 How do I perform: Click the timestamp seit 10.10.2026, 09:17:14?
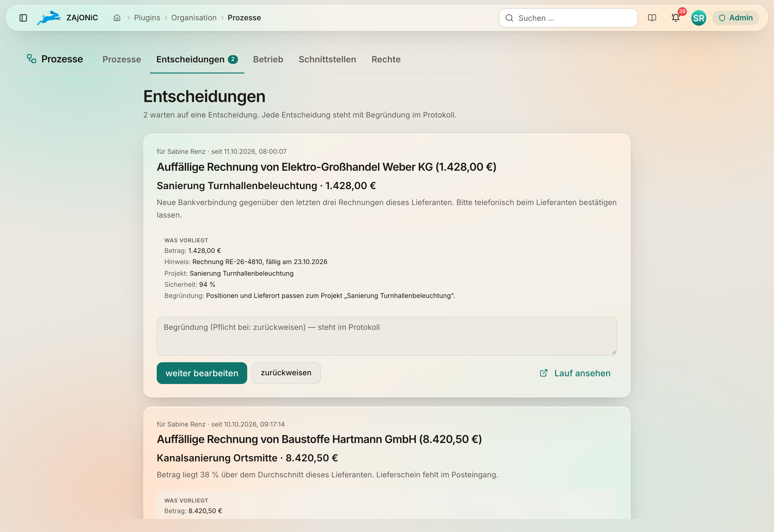[x=248, y=424]
